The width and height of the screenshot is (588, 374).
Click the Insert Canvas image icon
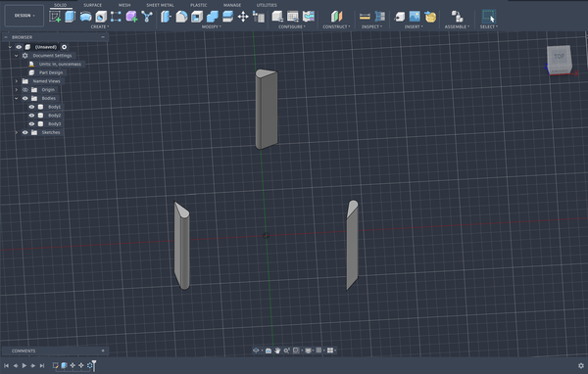click(x=415, y=17)
